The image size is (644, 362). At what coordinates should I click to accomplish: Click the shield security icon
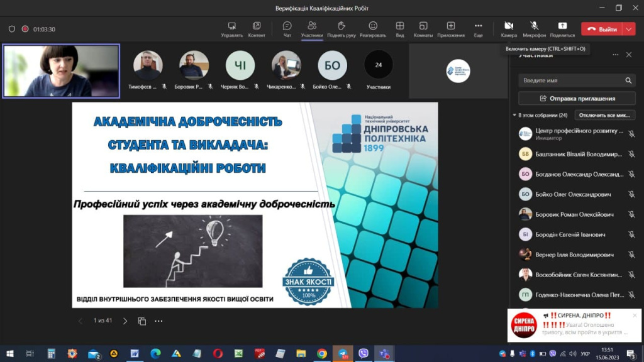coord(12,29)
